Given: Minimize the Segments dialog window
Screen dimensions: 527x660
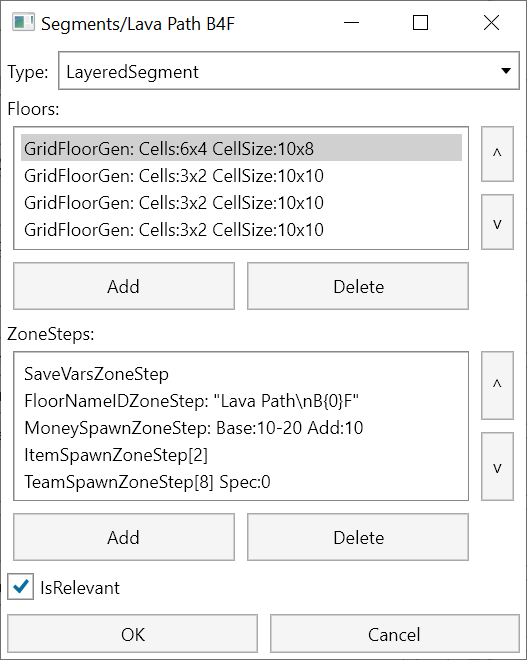Looking at the screenshot, I should click(351, 23).
